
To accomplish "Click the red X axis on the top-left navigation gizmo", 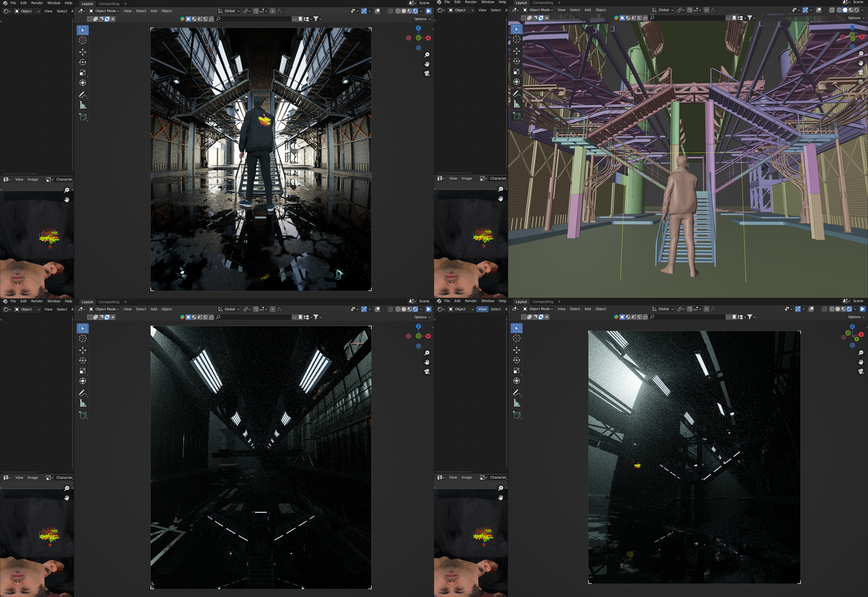I will coord(428,38).
